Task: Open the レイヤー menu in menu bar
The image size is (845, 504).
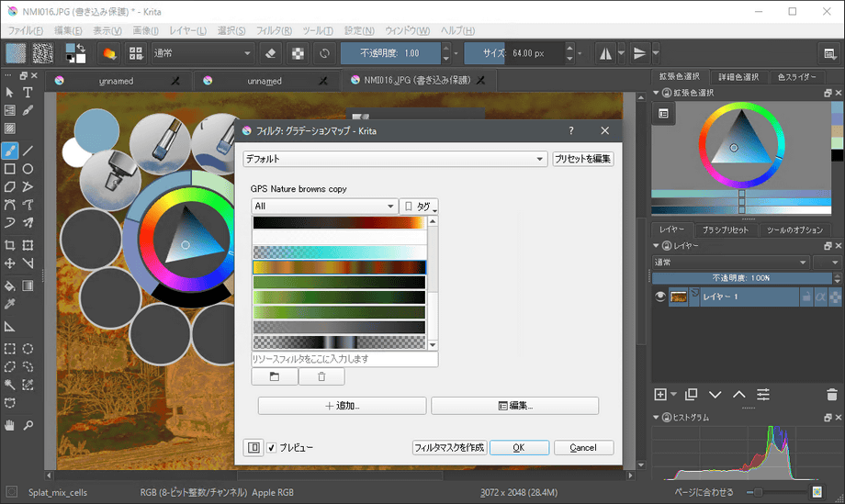Action: [187, 30]
